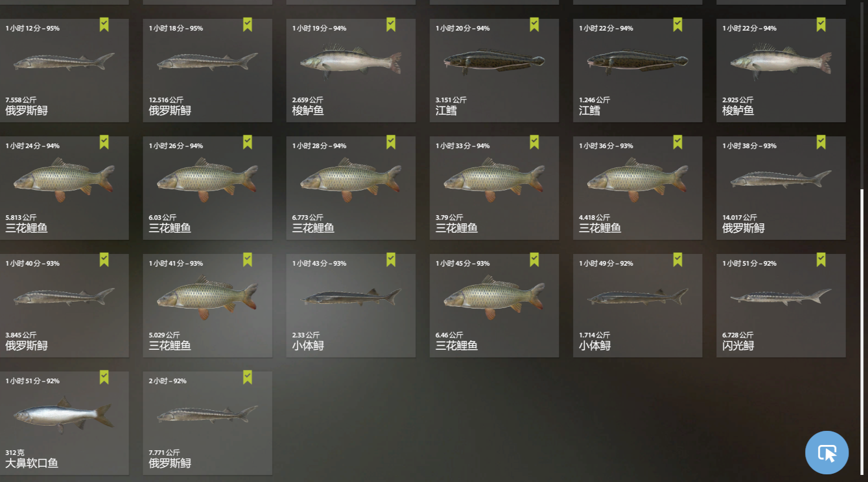Toggle the bookmark on 312克 大鼻软口鱼 card
The width and height of the screenshot is (868, 482).
pos(104,377)
